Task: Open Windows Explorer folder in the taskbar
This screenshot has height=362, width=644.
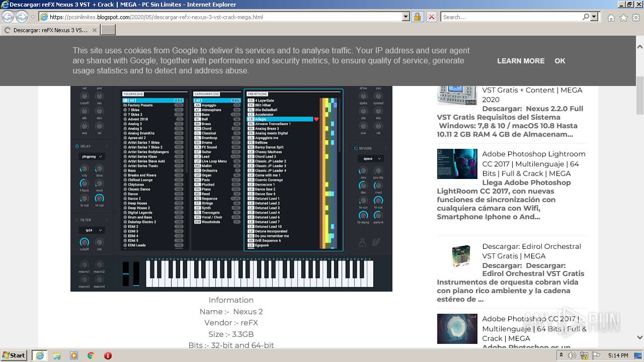Action: pyautogui.click(x=56, y=355)
